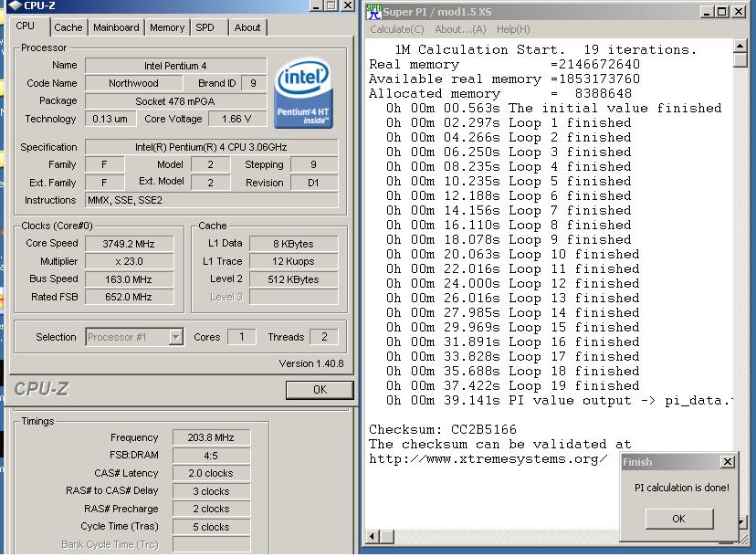Close the Super PI window
The image size is (756, 557).
tap(738, 12)
